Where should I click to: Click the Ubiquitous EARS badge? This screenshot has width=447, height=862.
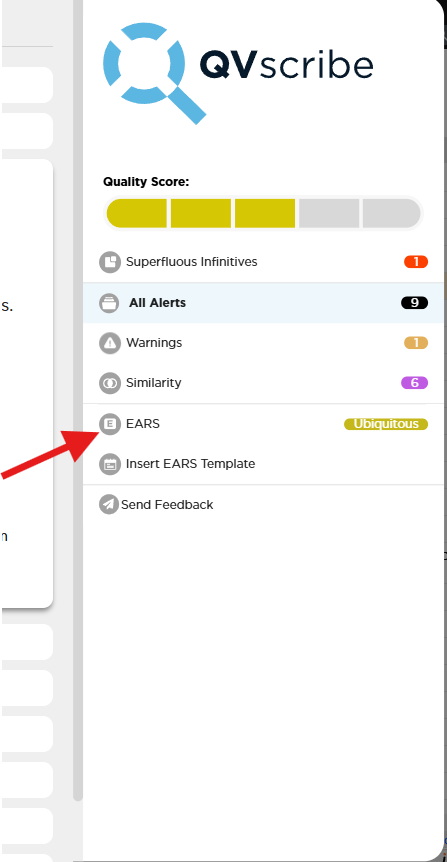pyautogui.click(x=386, y=424)
